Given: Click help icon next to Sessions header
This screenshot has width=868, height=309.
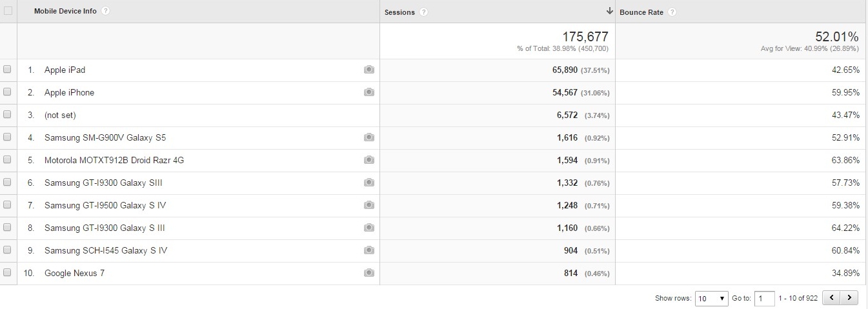Looking at the screenshot, I should coord(423,12).
